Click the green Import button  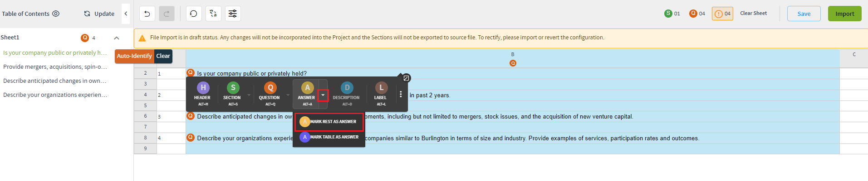point(845,14)
